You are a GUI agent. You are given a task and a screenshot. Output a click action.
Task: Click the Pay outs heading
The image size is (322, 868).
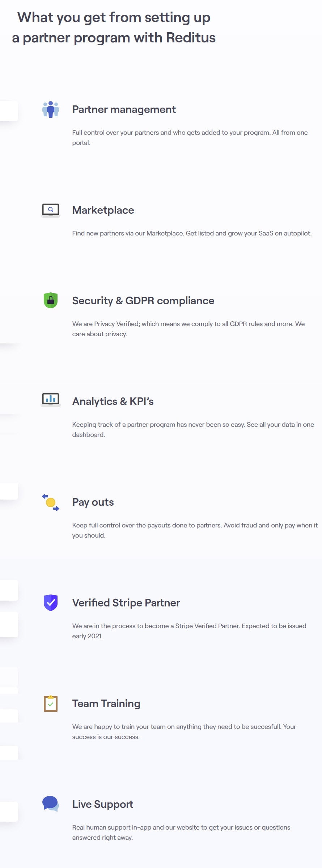click(93, 502)
